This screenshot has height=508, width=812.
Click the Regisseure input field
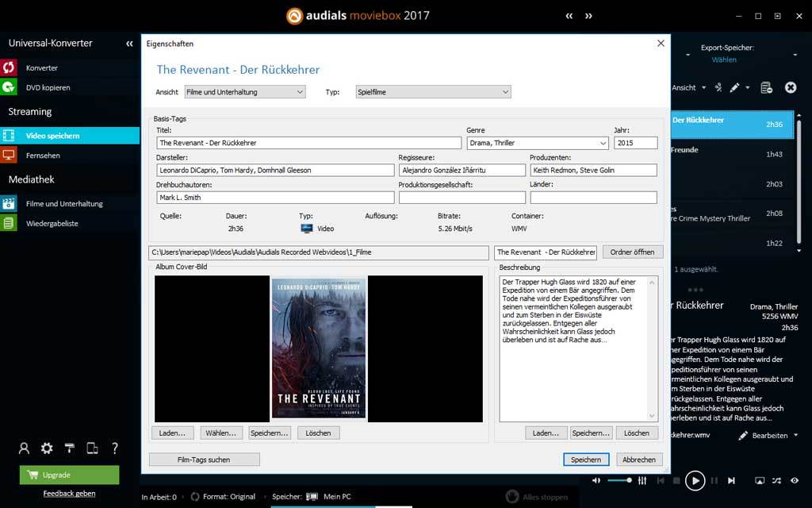[x=462, y=170]
